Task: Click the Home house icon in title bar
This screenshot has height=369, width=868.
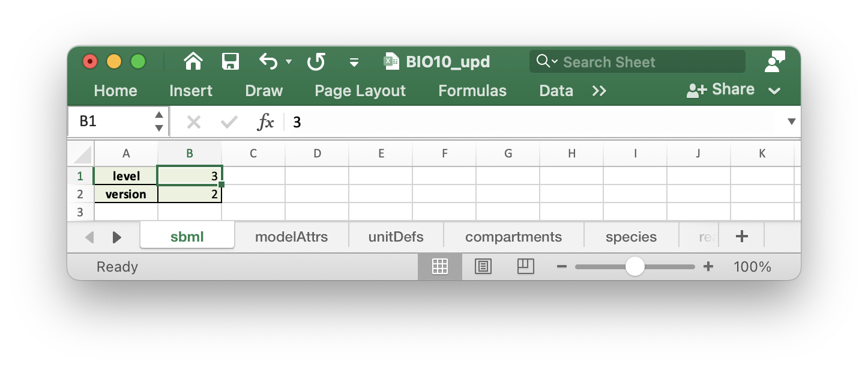Action: tap(193, 61)
